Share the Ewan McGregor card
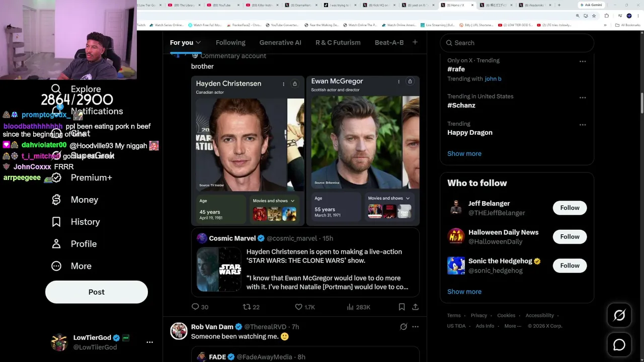The image size is (644, 362). (x=410, y=81)
